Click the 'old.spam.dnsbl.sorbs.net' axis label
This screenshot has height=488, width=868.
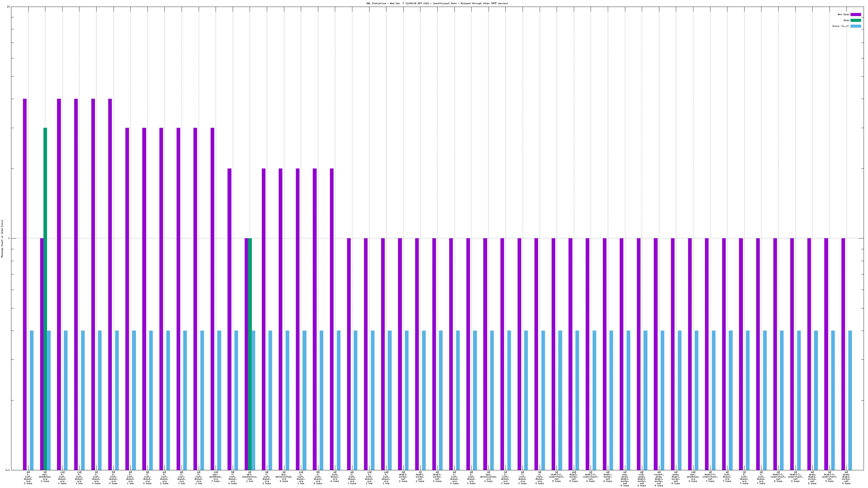coord(642,479)
